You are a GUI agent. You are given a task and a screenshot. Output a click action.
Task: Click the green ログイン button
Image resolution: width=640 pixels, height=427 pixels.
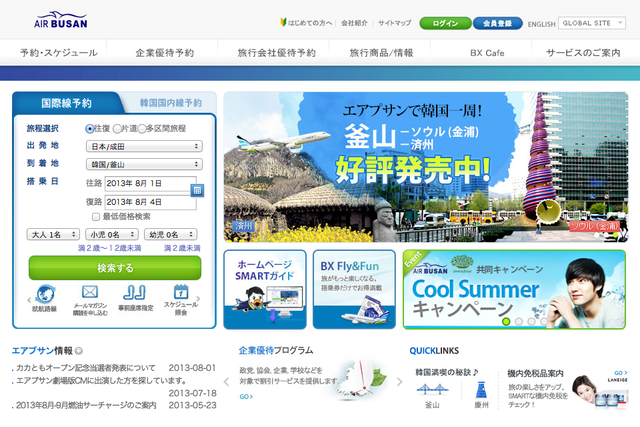[445, 23]
